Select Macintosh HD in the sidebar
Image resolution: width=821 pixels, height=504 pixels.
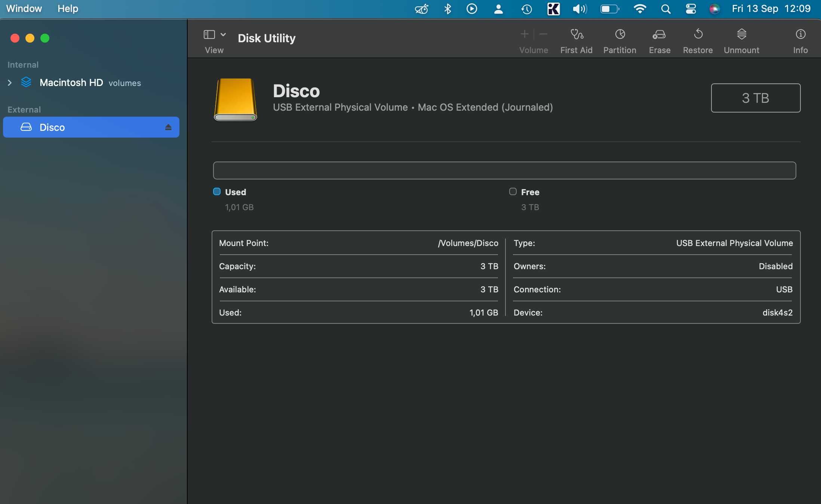(x=71, y=83)
